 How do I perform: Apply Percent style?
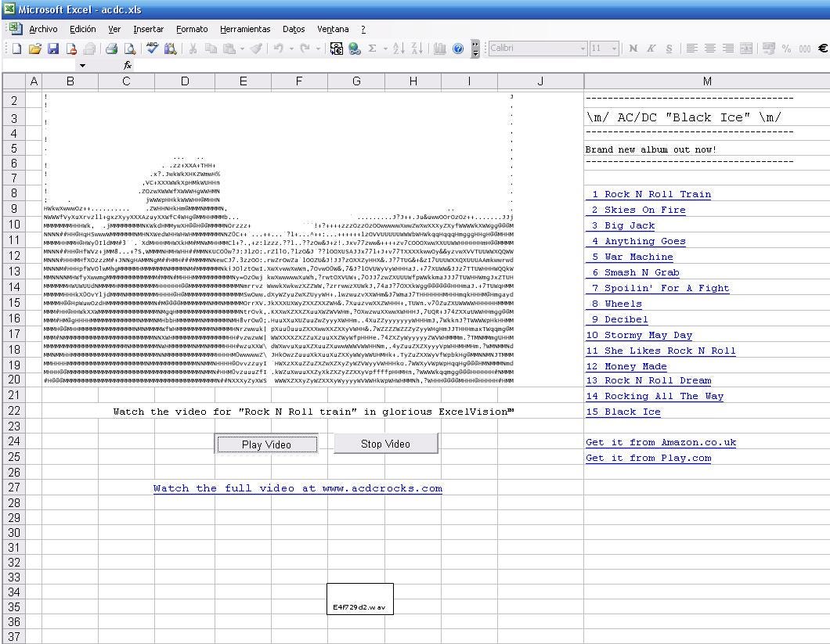tap(787, 49)
